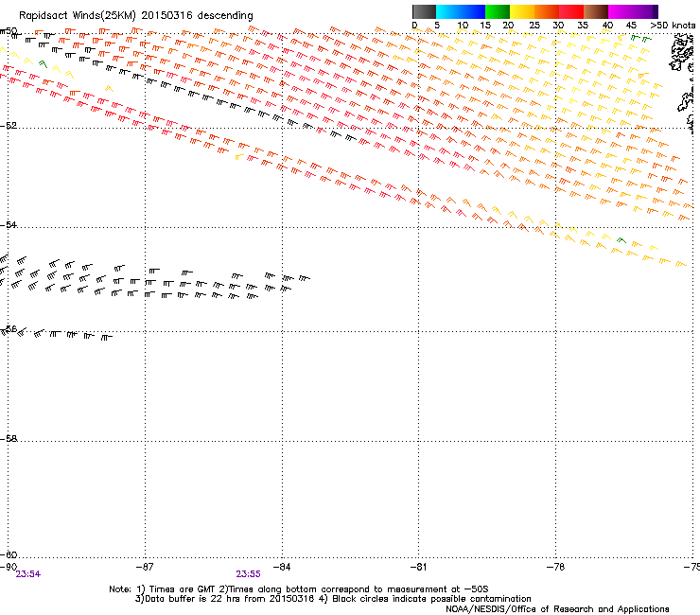The height and width of the screenshot is (615, 700).
Task: Click the plot title 'Rapidscat Winds(25KM) 20150316 descending'
Action: point(136,16)
